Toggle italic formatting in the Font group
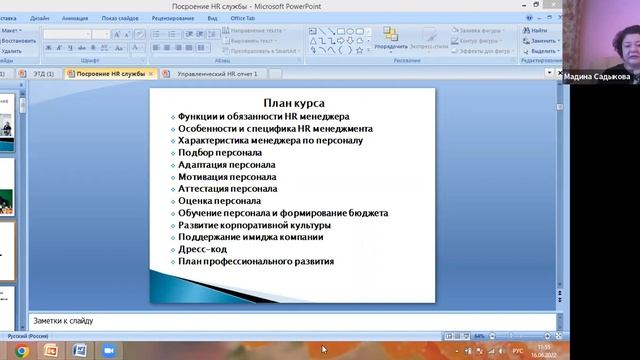640x360 pixels. [59, 48]
